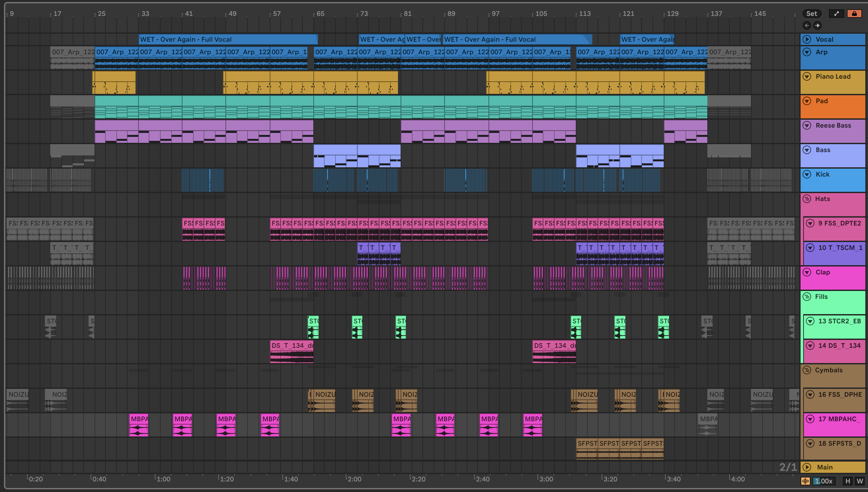Select the Clap track header name
Viewport: 868px width, 492px height.
(x=822, y=272)
